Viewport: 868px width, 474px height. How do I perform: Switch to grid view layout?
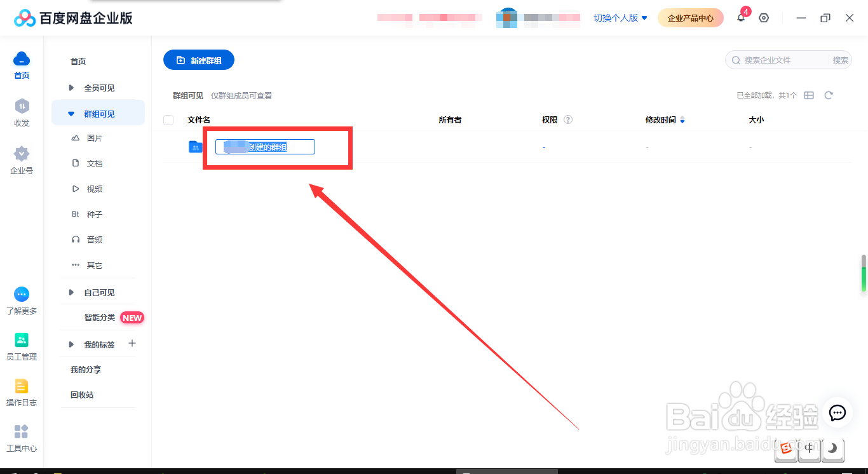[810, 95]
